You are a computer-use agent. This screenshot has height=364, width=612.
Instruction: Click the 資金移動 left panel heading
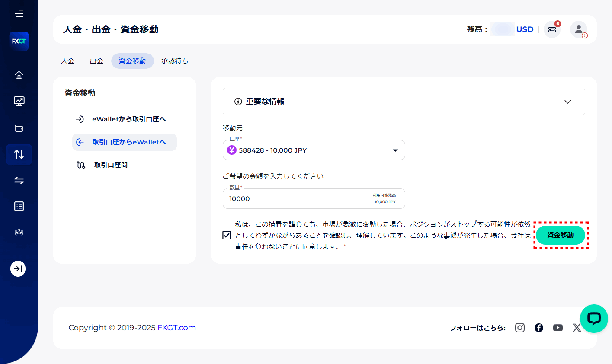[x=80, y=93]
